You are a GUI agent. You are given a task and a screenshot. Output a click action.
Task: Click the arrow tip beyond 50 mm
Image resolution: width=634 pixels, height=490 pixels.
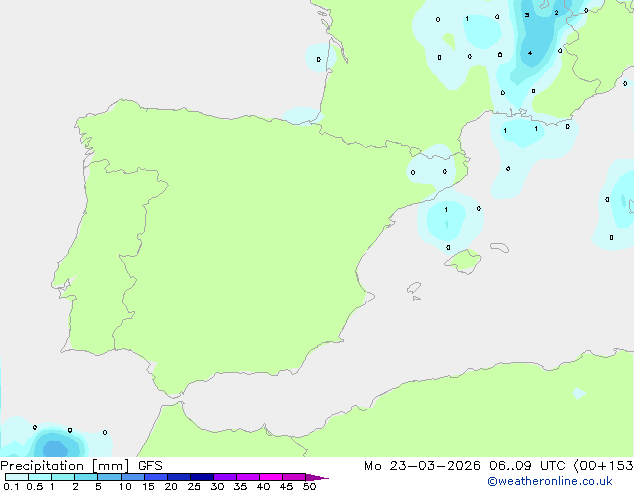317,477
